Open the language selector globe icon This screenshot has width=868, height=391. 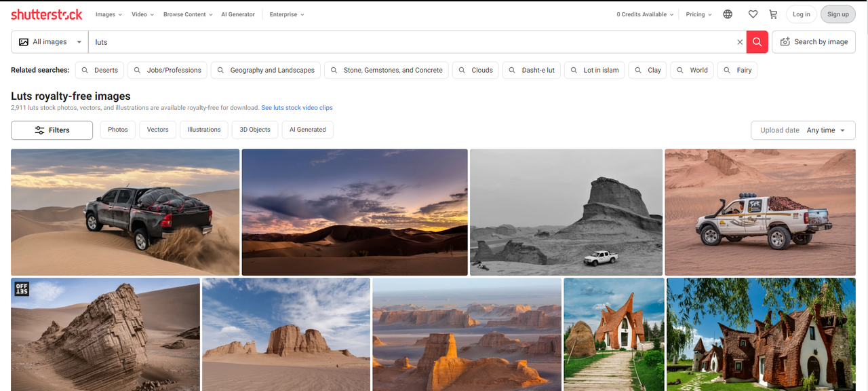[x=728, y=14]
